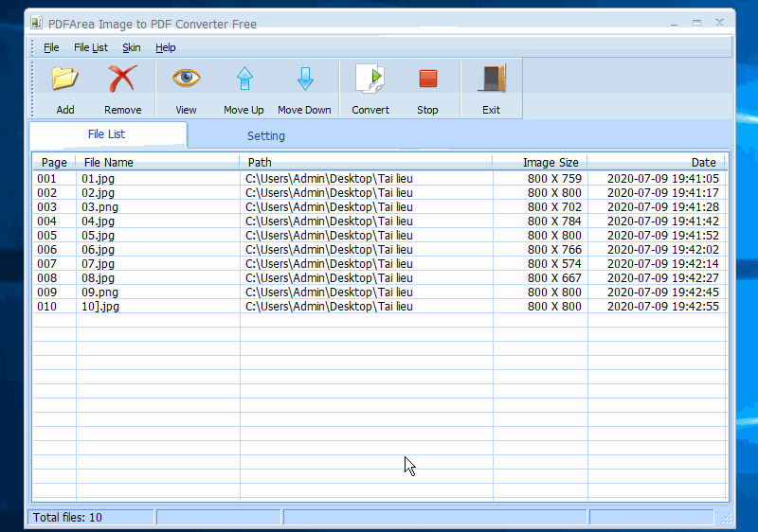The width and height of the screenshot is (758, 532).
Task: Click date 2020-07-09 19:41:42
Action: point(662,222)
